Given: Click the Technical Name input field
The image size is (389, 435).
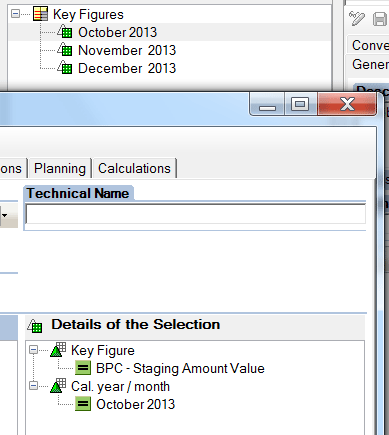Looking at the screenshot, I should click(196, 214).
